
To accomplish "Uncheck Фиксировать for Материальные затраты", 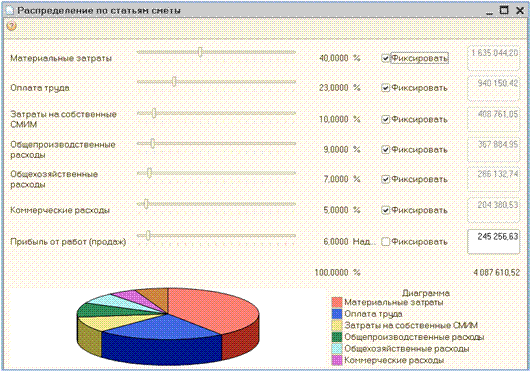I will (x=385, y=58).
